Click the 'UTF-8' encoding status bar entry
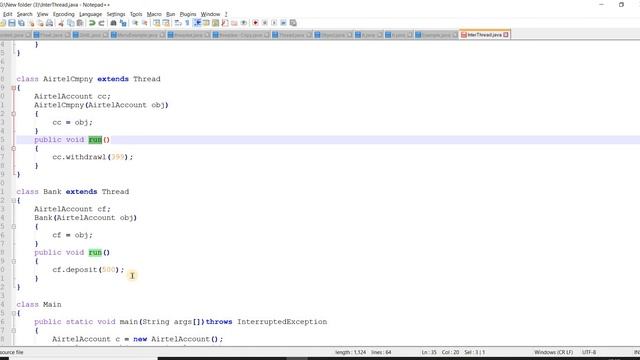The height and width of the screenshot is (360, 640). click(x=589, y=352)
